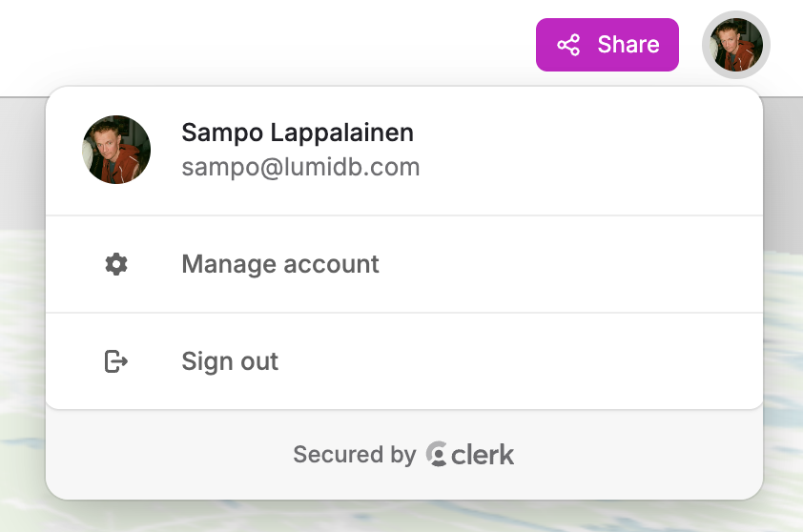The width and height of the screenshot is (803, 532).
Task: Click the grey ring around the top avatar
Action: 707,45
